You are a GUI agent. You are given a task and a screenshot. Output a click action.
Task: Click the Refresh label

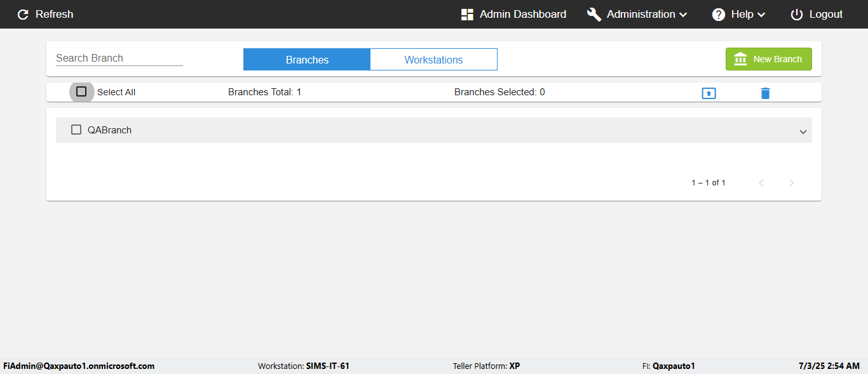click(x=55, y=15)
